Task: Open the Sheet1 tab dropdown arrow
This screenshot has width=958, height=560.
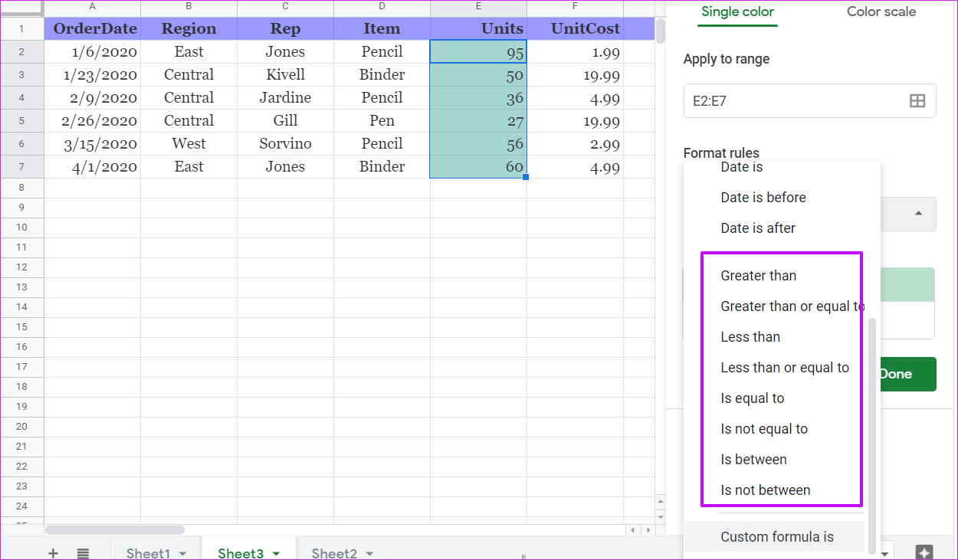Action: [x=182, y=553]
